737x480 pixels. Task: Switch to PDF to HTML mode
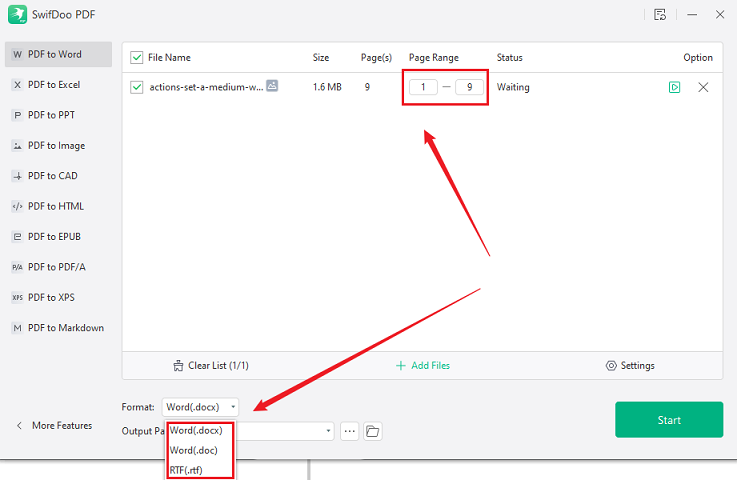[x=58, y=206]
